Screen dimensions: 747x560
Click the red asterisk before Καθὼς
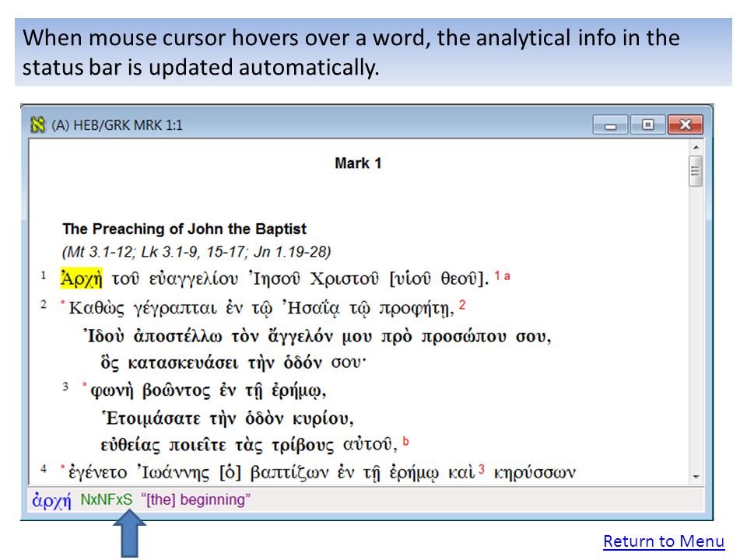[x=62, y=303]
